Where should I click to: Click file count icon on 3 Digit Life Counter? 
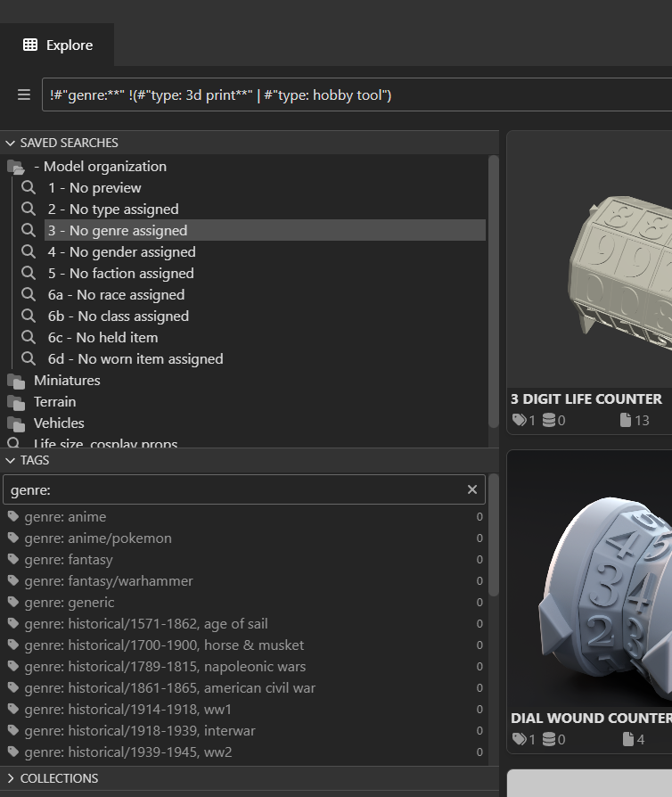626,420
